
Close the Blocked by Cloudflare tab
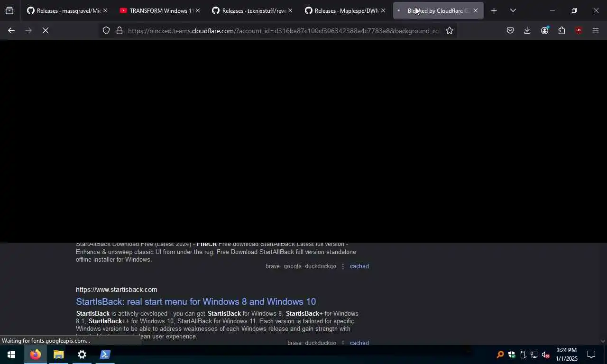[476, 10]
